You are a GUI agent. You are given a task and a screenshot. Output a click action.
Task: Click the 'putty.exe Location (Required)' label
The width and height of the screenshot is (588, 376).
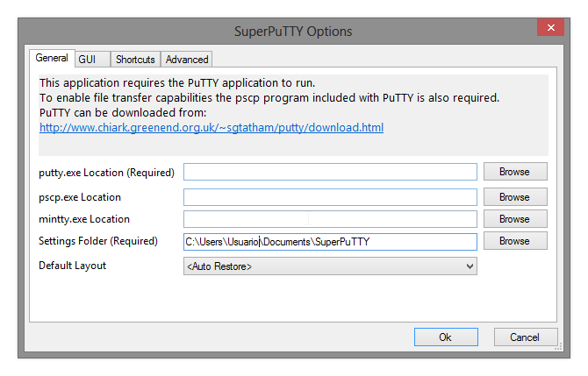[106, 173]
